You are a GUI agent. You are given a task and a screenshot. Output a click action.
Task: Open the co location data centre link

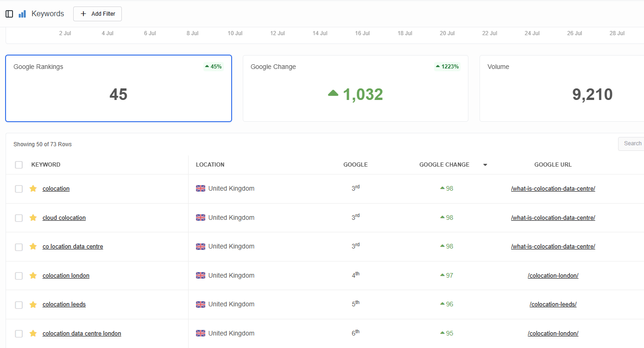click(73, 246)
